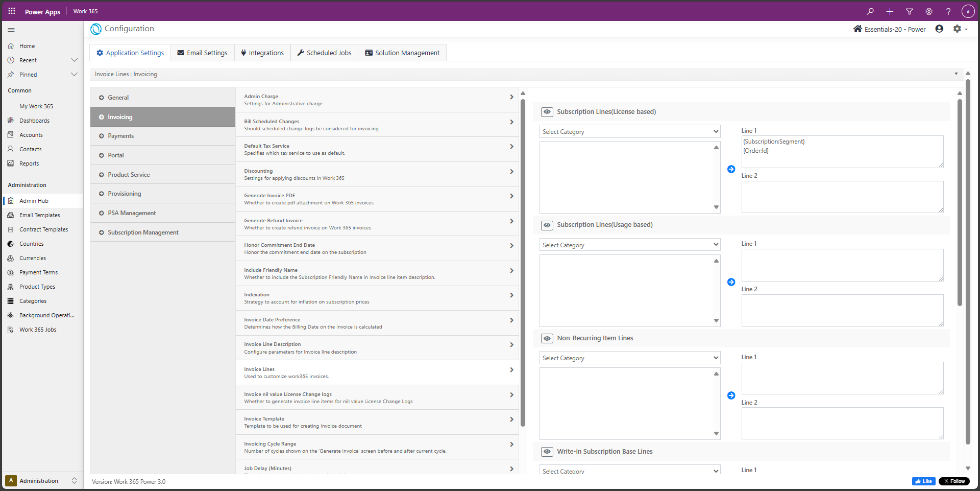980x491 pixels.
Task: Switch to Email Settings tab
Action: coord(202,53)
